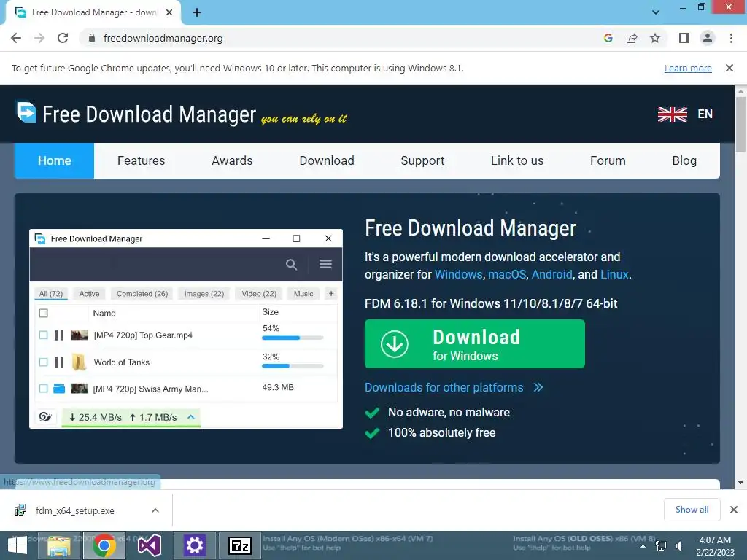Reload the current page
Viewport: 747px width, 560px height.
[x=63, y=38]
